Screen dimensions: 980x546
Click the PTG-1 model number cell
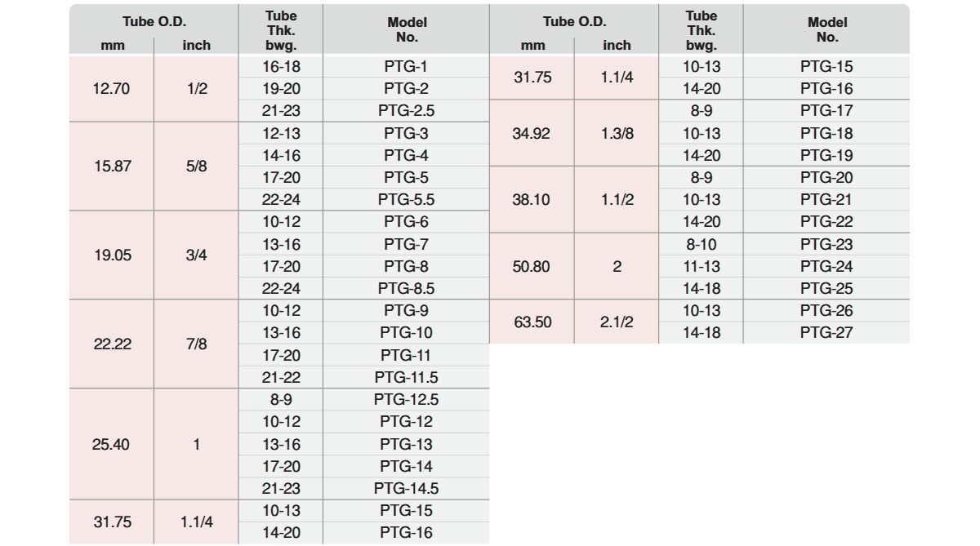click(406, 66)
